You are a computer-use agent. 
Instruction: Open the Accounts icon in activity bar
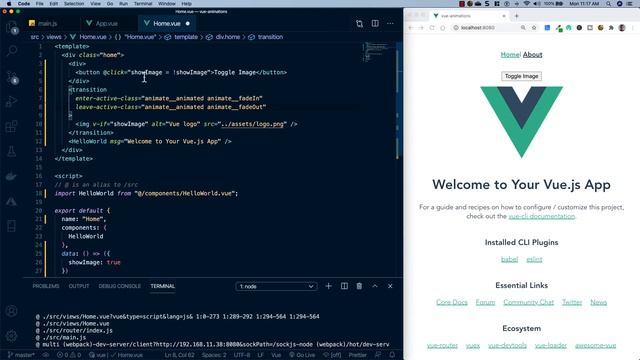point(12,311)
